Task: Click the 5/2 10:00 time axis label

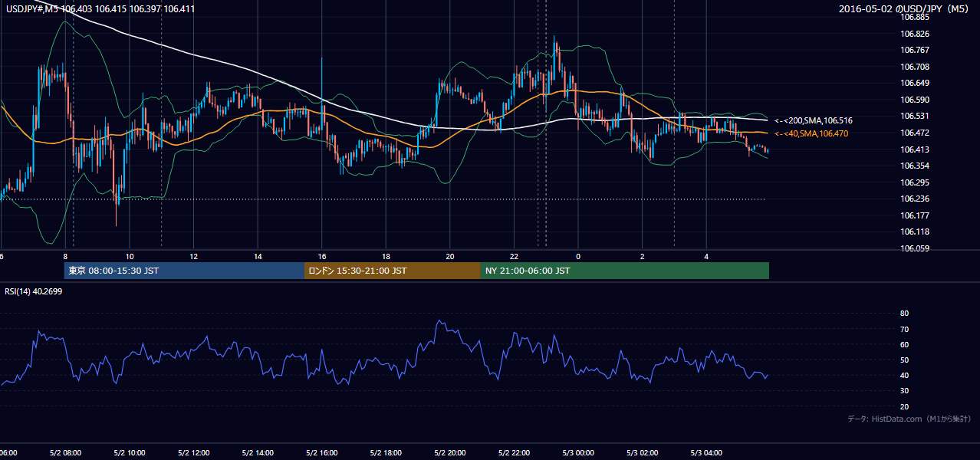Action: coord(129,453)
